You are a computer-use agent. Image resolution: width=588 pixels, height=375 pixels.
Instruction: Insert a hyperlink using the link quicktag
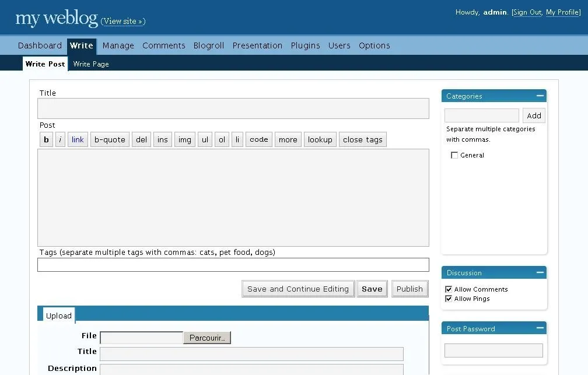pos(77,139)
